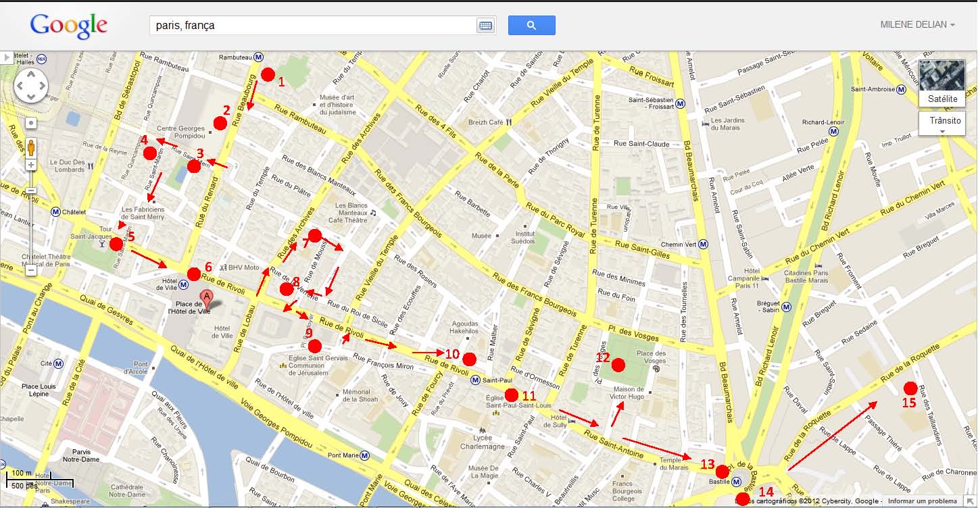Select the Centre Georges Pompidou label
The width and height of the screenshot is (980, 508).
tap(180, 132)
